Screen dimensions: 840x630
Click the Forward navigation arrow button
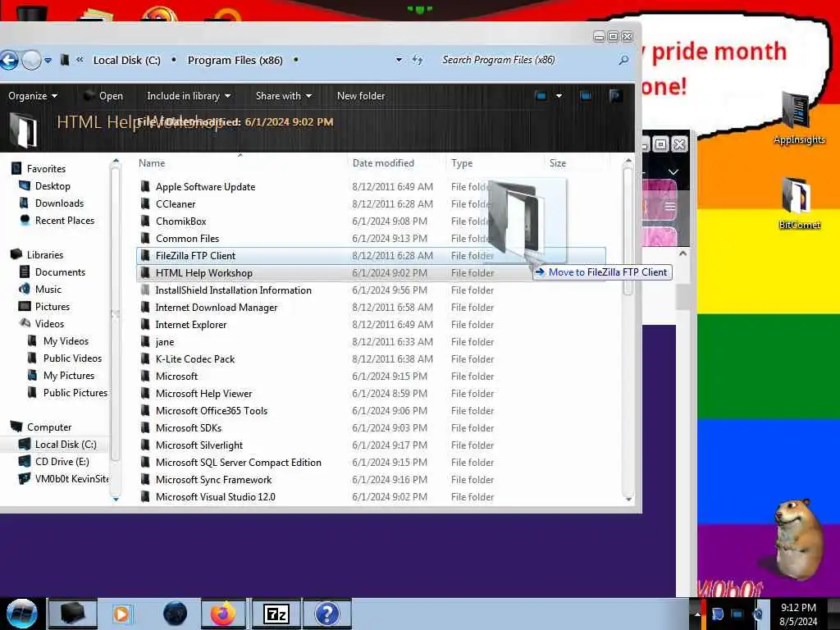(x=32, y=60)
